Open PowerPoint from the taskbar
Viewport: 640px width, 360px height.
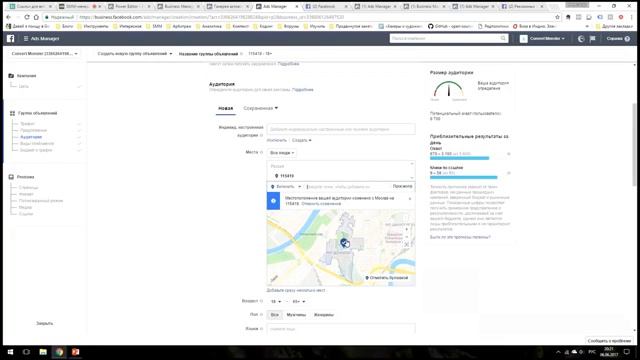pyautogui.click(x=76, y=352)
